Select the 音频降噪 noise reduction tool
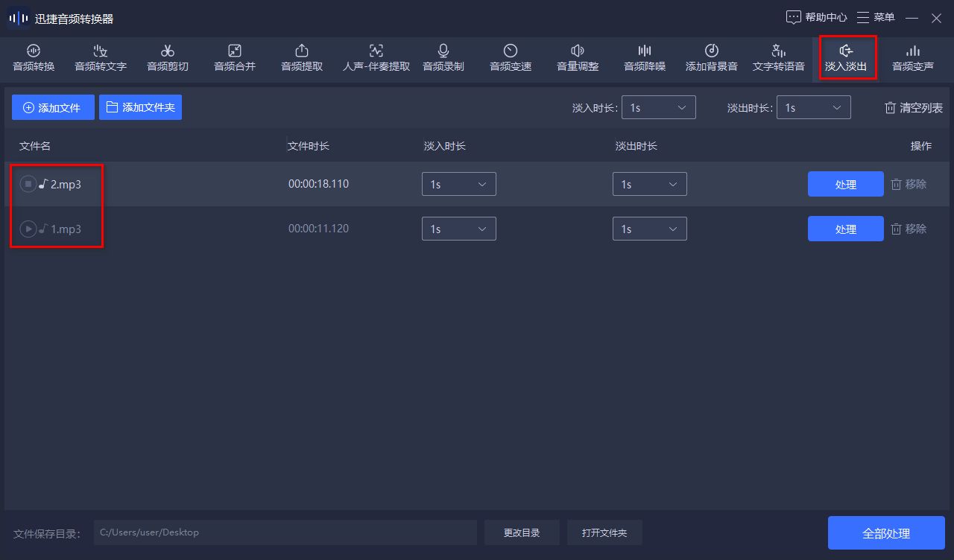 coord(645,58)
